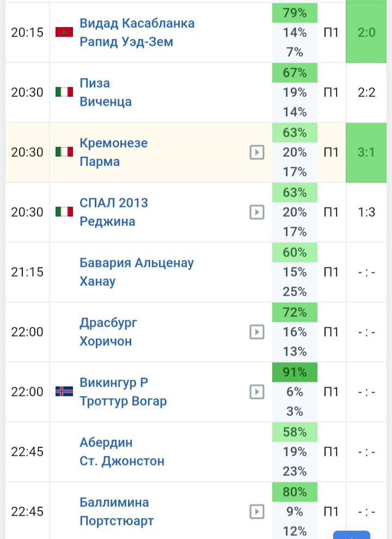Screen dimensions: 392x539
Task: Play video for СПАЛ 2013 vs Реджина
Action: click(x=256, y=212)
